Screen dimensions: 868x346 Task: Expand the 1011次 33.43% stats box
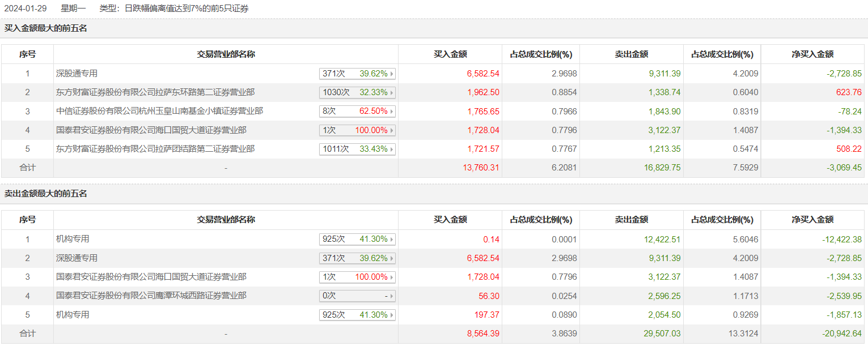(x=357, y=149)
